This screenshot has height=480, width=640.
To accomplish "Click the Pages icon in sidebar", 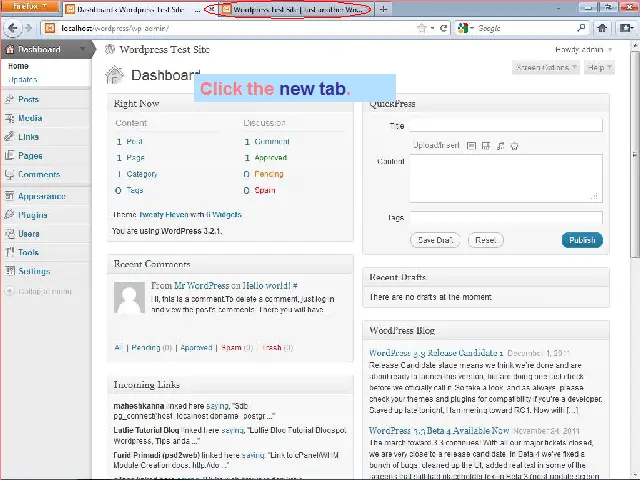I will pos(9,156).
